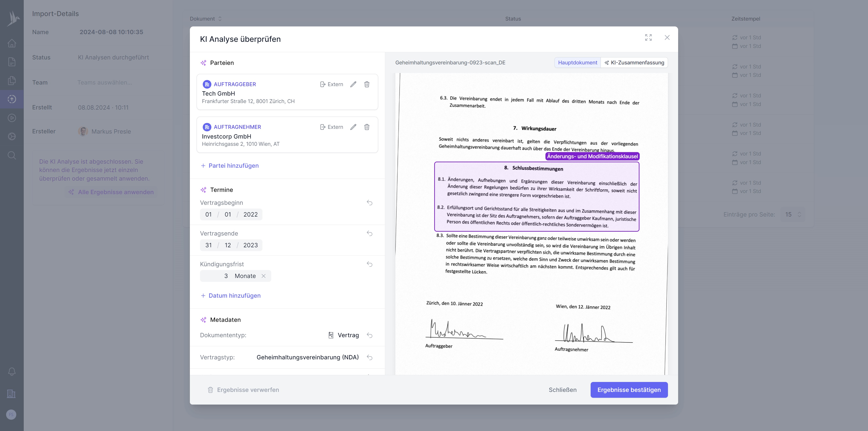Click the Status column header

pyautogui.click(x=513, y=19)
